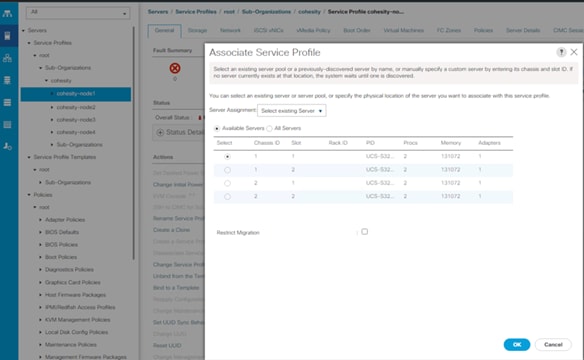Sort by the PID column header
The image size is (584, 360).
[370, 143]
